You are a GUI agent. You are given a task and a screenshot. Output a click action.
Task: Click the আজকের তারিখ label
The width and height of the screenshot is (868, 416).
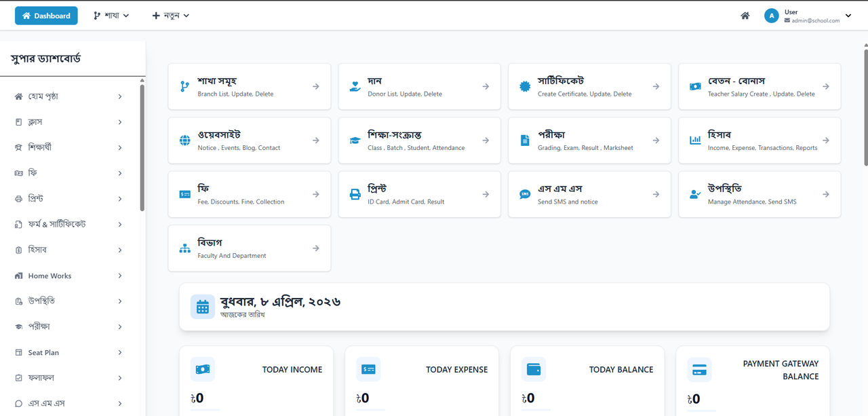(x=242, y=315)
